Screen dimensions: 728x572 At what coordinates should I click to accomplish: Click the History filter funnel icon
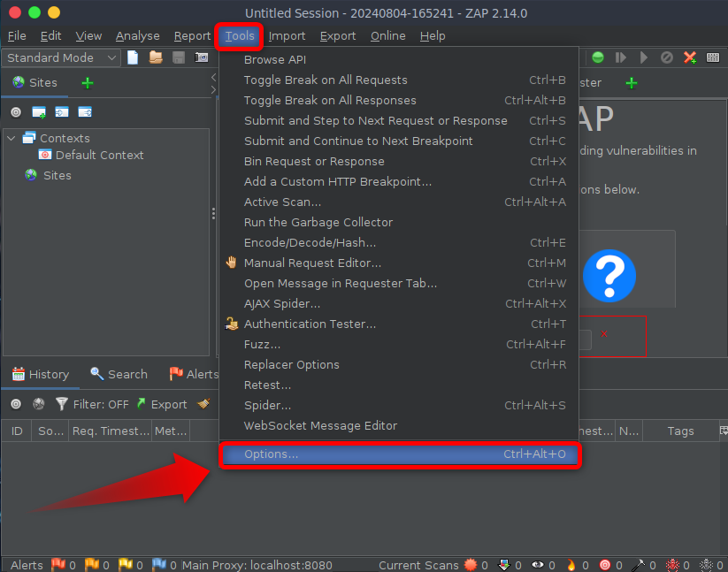(x=61, y=404)
